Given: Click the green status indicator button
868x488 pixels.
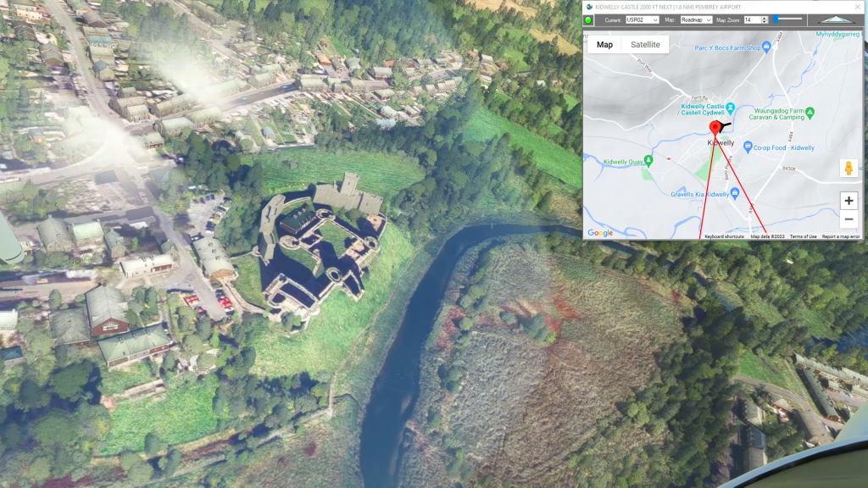Looking at the screenshot, I should click(x=589, y=19).
